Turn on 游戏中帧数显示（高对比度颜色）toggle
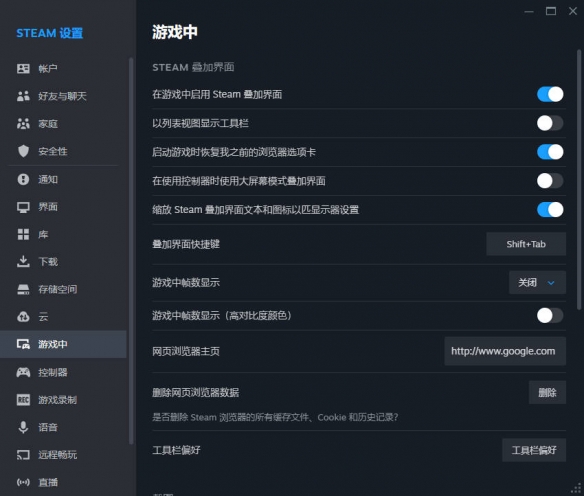 tap(550, 315)
